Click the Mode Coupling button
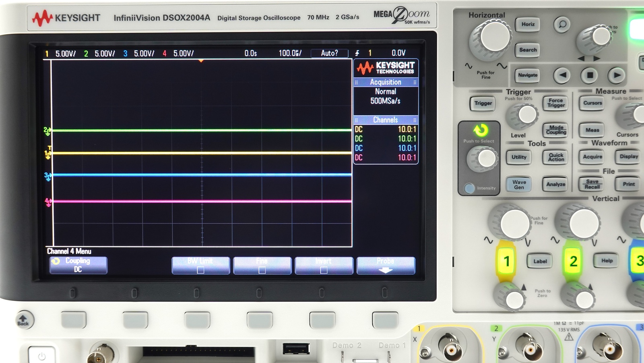The width and height of the screenshot is (644, 363). 556,130
